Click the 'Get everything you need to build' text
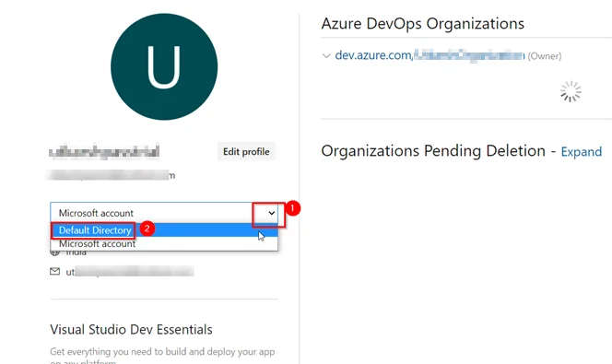612x364 pixels. (x=162, y=357)
